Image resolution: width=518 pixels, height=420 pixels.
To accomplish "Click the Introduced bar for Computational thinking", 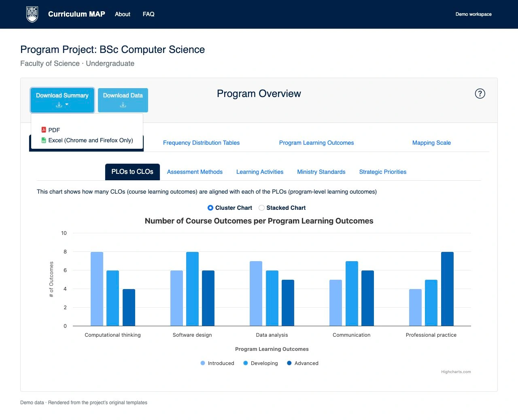I will pyautogui.click(x=97, y=289).
